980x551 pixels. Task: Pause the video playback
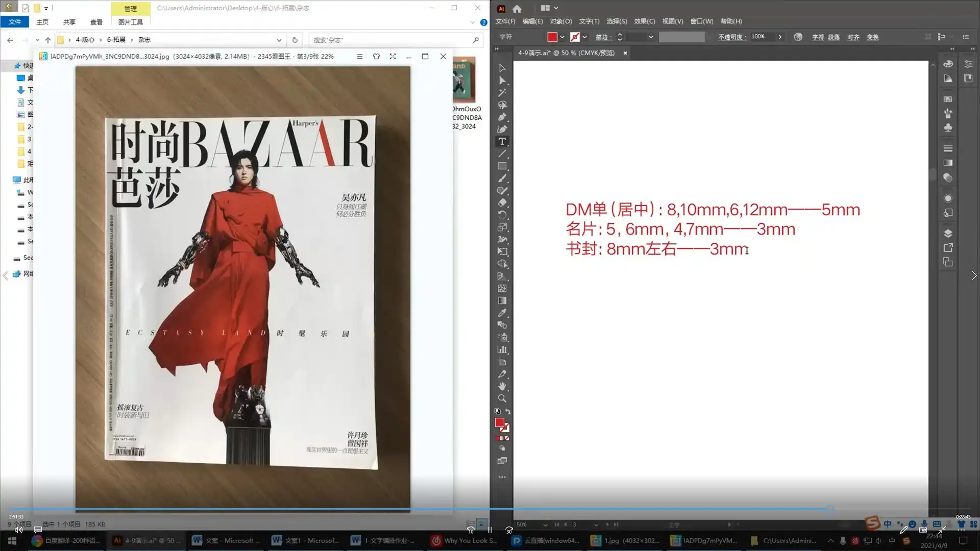490,530
